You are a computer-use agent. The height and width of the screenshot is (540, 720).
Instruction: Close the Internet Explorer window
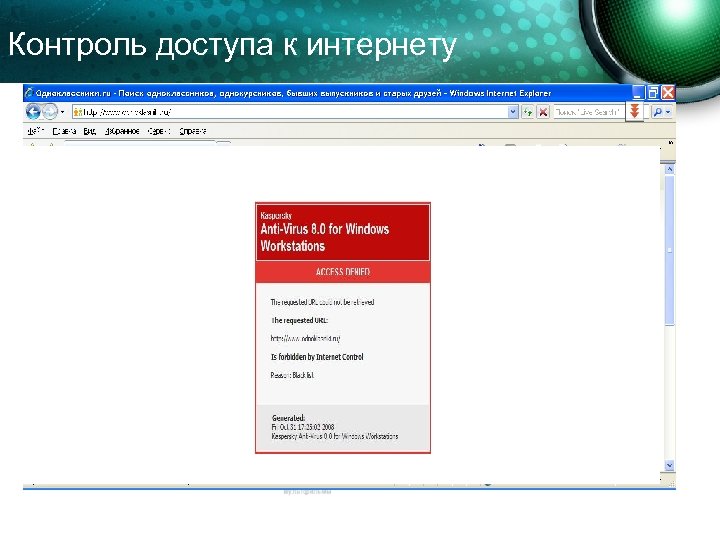click(668, 93)
